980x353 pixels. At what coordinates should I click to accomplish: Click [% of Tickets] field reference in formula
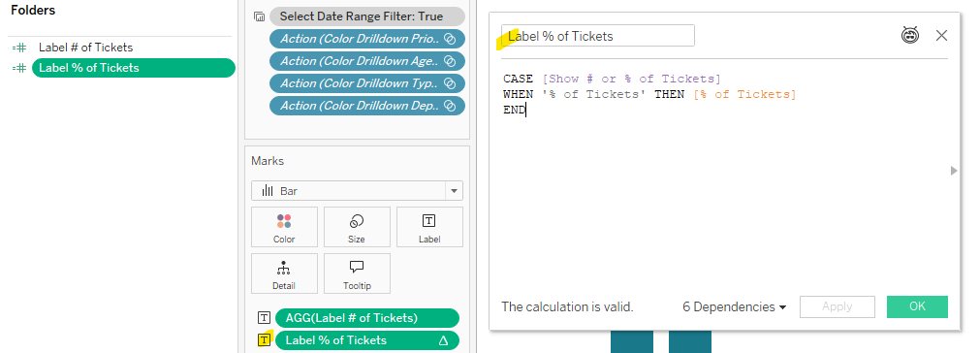pyautogui.click(x=744, y=94)
